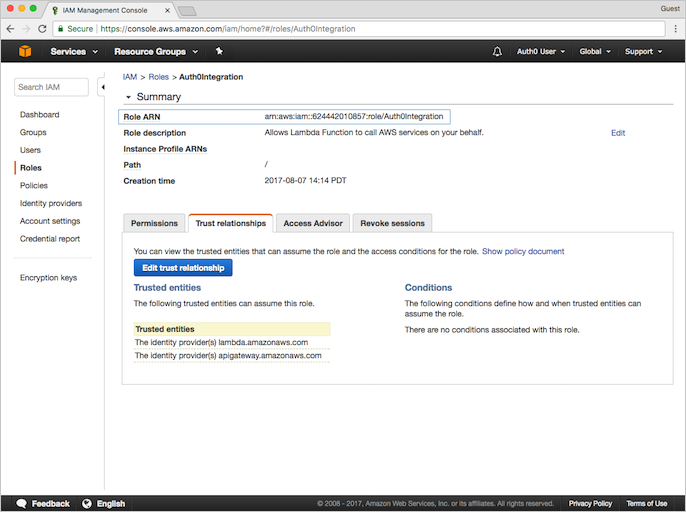Collapse the Summary section triangle

point(128,97)
